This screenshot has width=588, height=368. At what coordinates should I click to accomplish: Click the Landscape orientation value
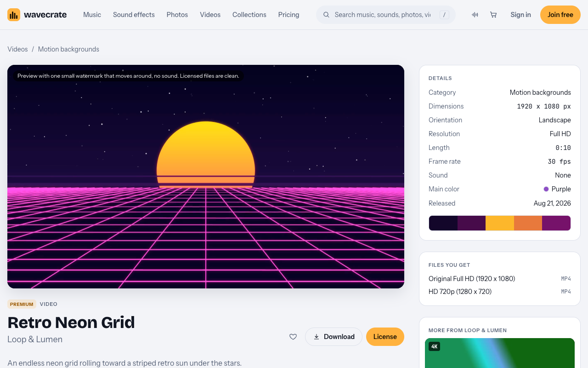555,120
